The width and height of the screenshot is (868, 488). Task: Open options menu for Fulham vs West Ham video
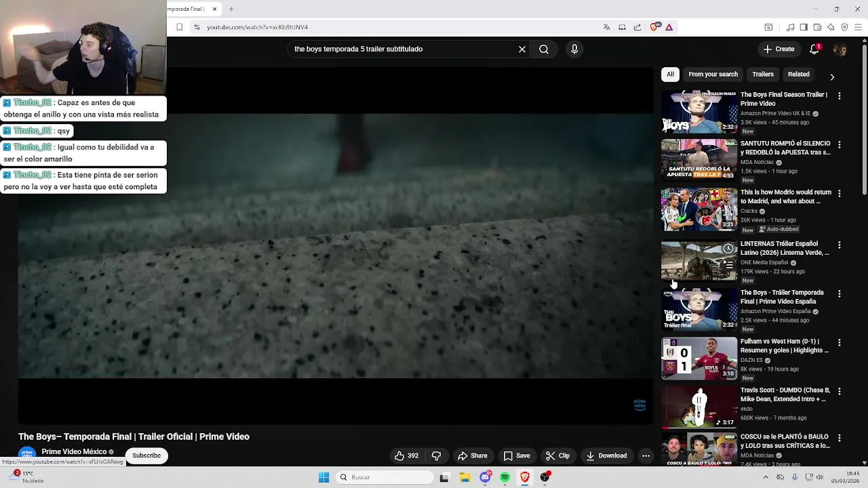click(x=840, y=343)
